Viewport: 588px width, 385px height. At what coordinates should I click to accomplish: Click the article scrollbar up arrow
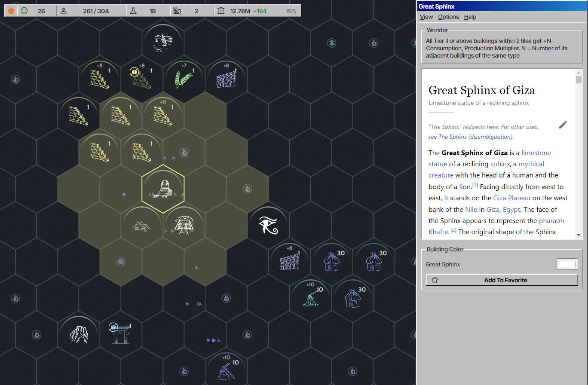(x=579, y=72)
